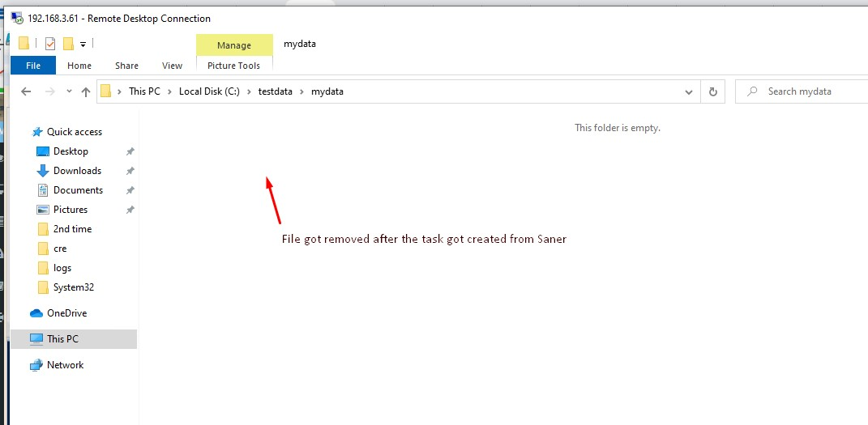Navigate to Local Disk (C:) breadcrumb
This screenshot has width=868, height=425.
pos(209,91)
